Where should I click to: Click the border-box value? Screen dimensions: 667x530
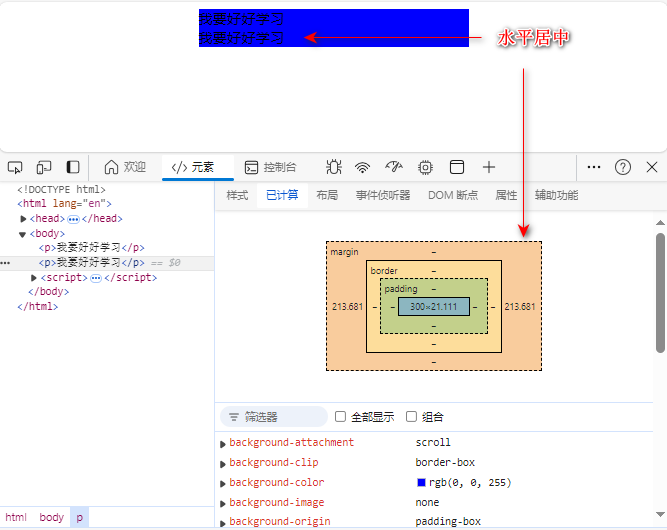(445, 462)
